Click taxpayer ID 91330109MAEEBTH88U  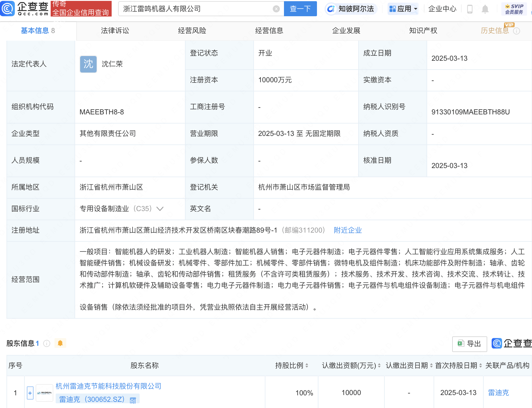470,112
